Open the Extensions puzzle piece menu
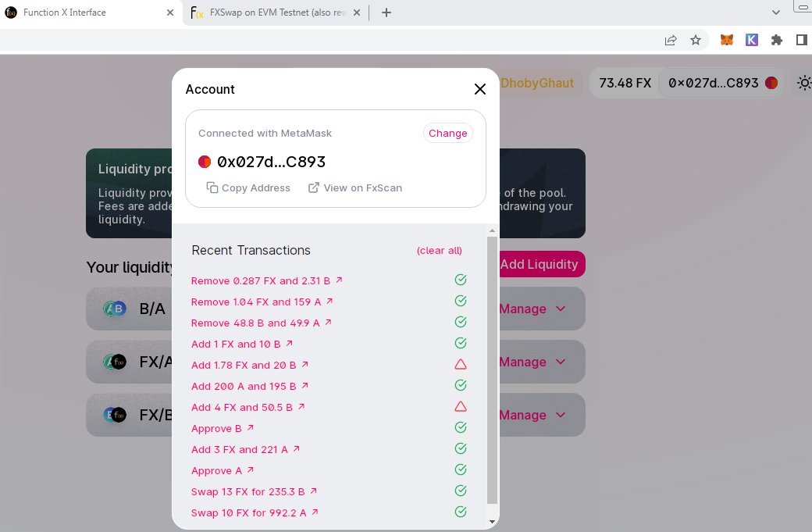The width and height of the screenshot is (812, 532). (x=776, y=40)
